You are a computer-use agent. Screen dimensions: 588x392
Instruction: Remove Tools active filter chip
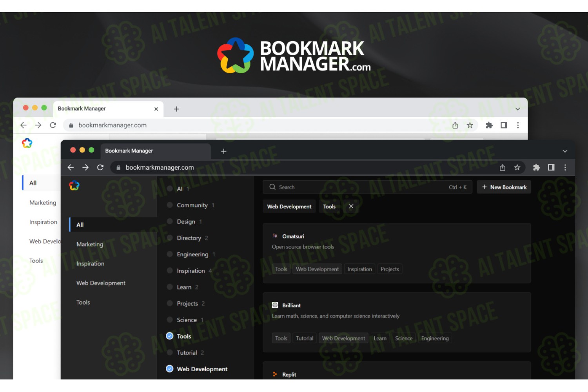(329, 206)
